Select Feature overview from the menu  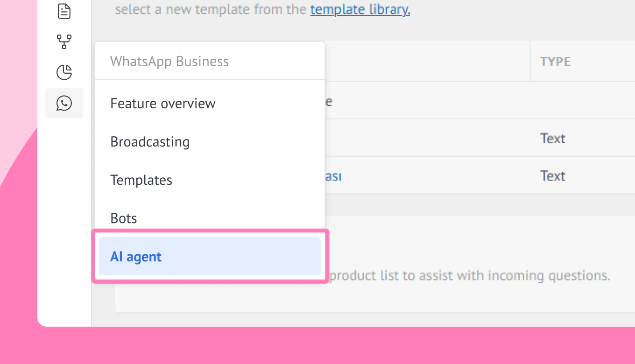coord(162,104)
